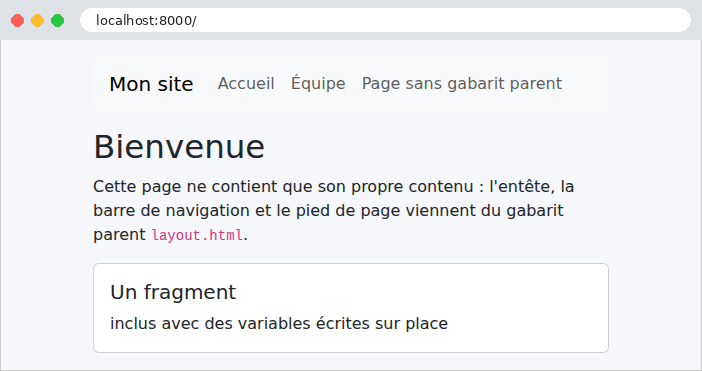Go to the Accueil page
This screenshot has width=702, height=371.
(246, 84)
